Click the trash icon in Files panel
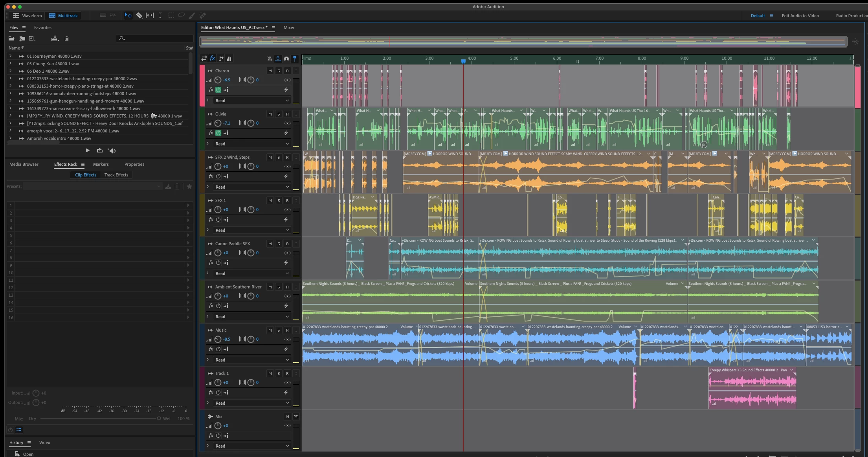The image size is (868, 457). pyautogui.click(x=66, y=39)
